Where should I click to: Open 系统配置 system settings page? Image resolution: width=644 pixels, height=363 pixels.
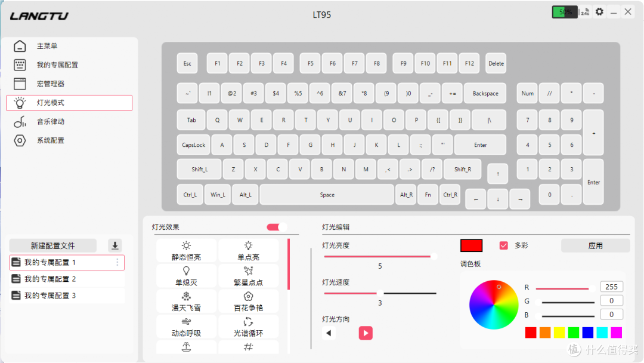(69, 140)
